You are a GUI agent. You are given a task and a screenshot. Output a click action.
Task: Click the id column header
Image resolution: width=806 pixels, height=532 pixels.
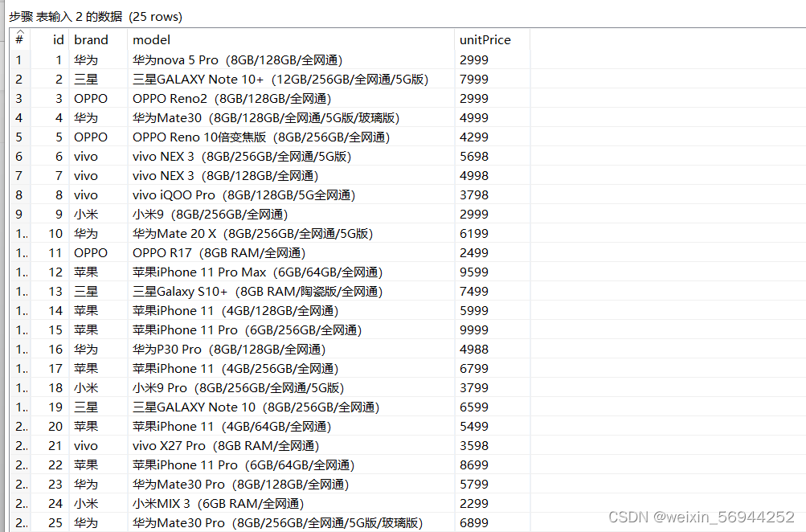coord(57,39)
